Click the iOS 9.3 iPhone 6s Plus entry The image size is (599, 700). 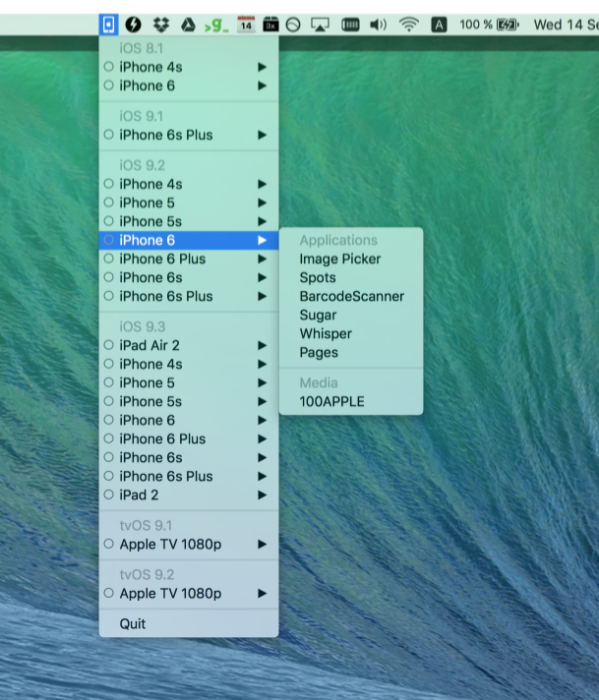(x=189, y=477)
